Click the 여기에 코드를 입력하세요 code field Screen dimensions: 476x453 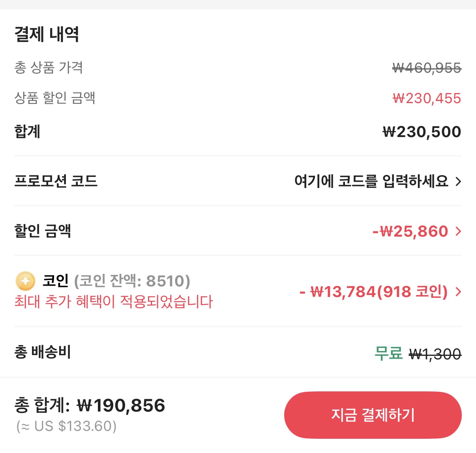(x=372, y=182)
